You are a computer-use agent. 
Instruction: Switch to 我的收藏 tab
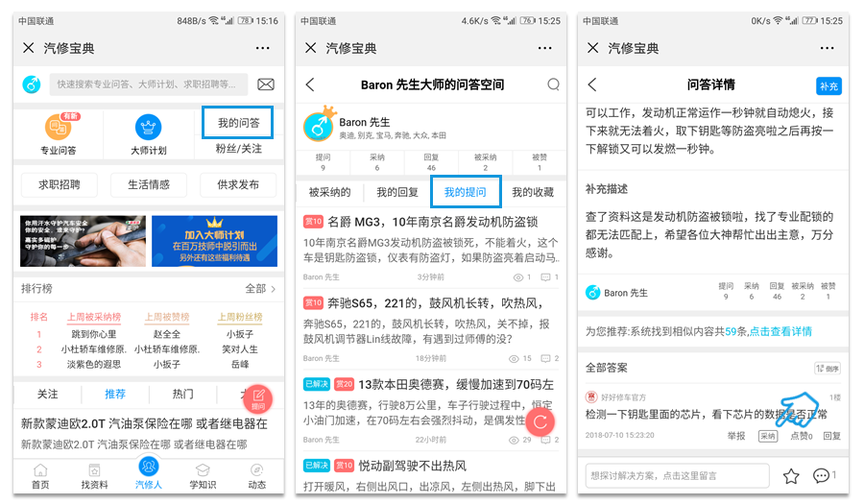point(533,192)
